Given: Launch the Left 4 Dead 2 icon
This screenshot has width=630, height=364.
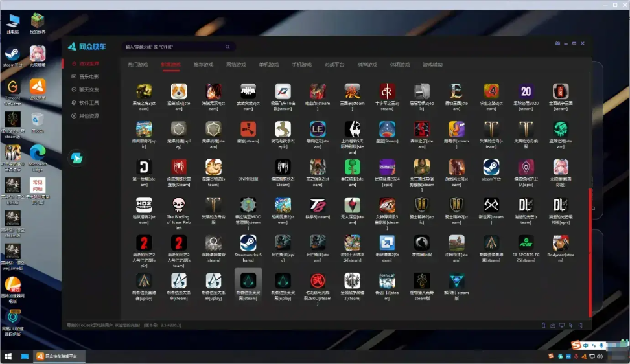Looking at the screenshot, I should coord(491,91).
